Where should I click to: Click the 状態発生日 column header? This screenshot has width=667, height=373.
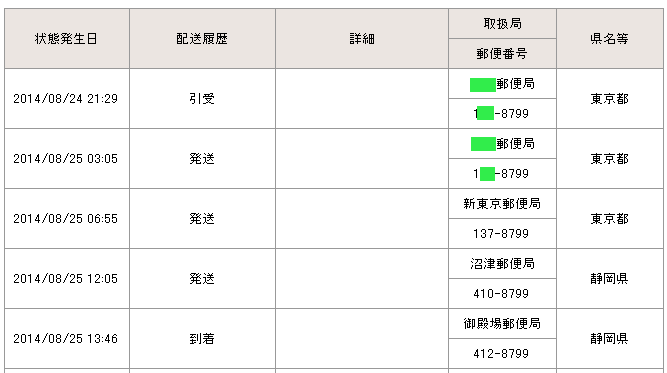(x=66, y=39)
